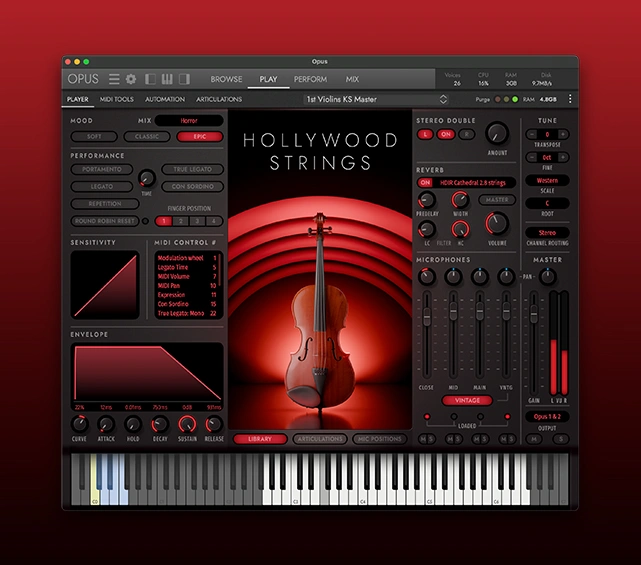Open the three-dot options menu
The image size is (641, 565).
tap(570, 99)
